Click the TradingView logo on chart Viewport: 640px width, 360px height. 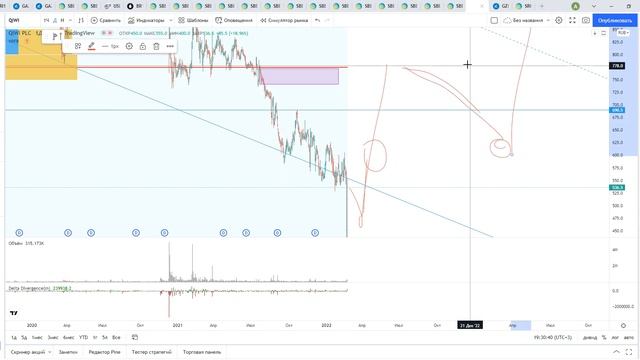[x=14, y=313]
